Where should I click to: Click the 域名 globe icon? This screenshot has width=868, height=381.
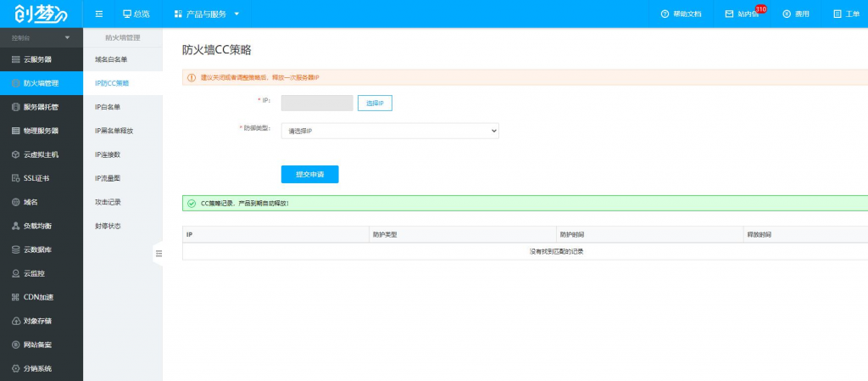point(15,202)
